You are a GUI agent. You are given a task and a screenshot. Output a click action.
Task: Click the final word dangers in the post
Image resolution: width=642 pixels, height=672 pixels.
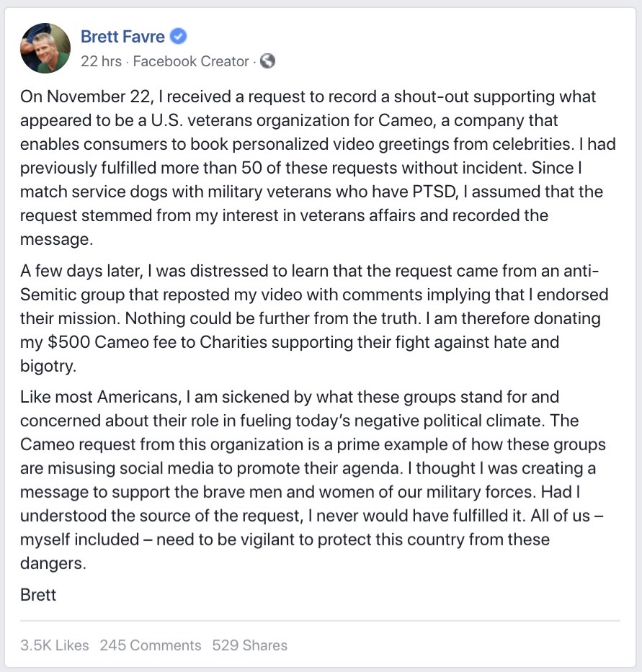(x=53, y=563)
